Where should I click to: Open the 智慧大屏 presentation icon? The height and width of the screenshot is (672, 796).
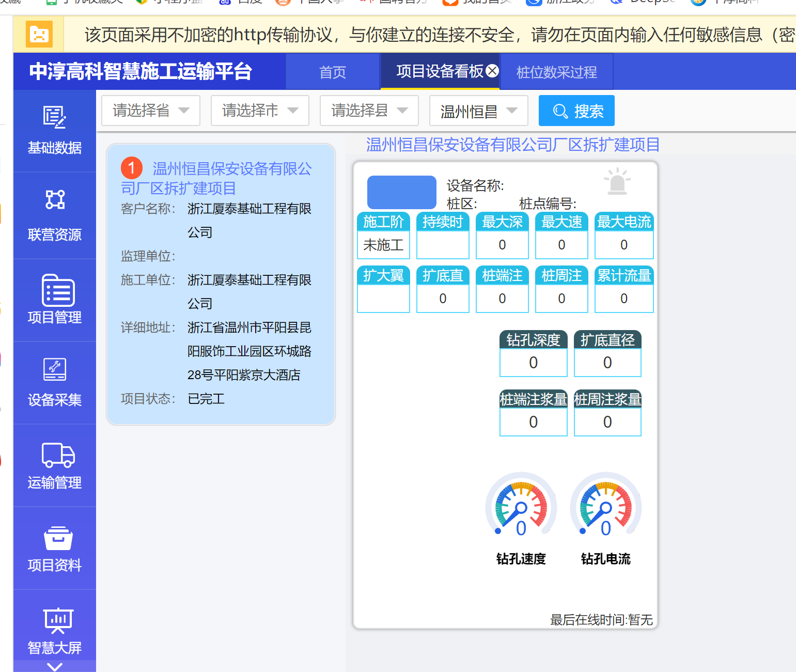coord(58,620)
